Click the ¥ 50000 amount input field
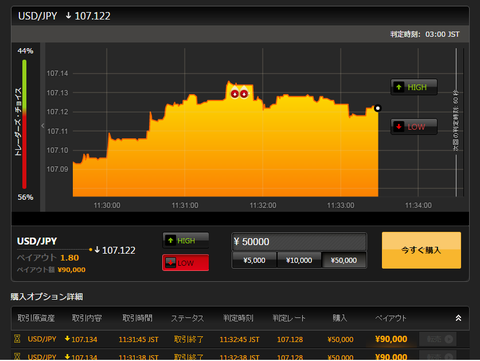Screen dimensions: 480x361 [299, 242]
